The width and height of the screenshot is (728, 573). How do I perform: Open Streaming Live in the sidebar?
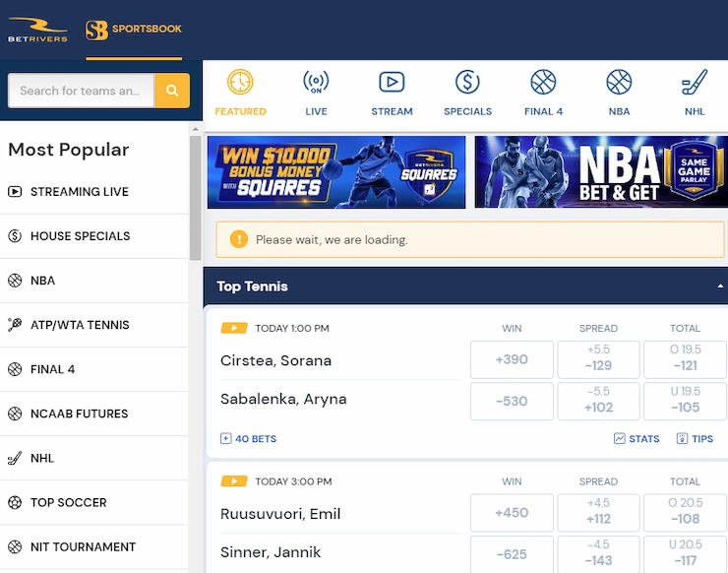tap(93, 191)
